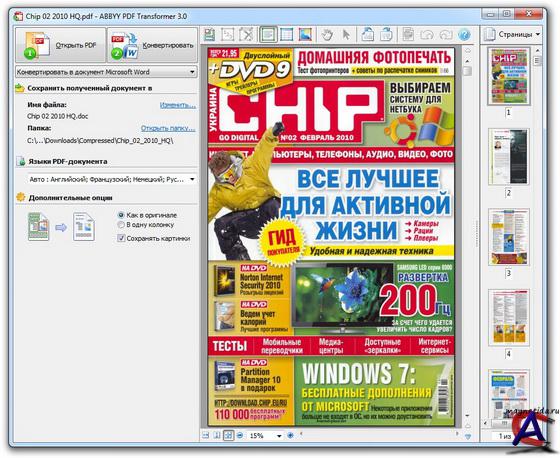Open the PDF document languages dropdown
This screenshot has height=458, width=560.
coord(112,179)
